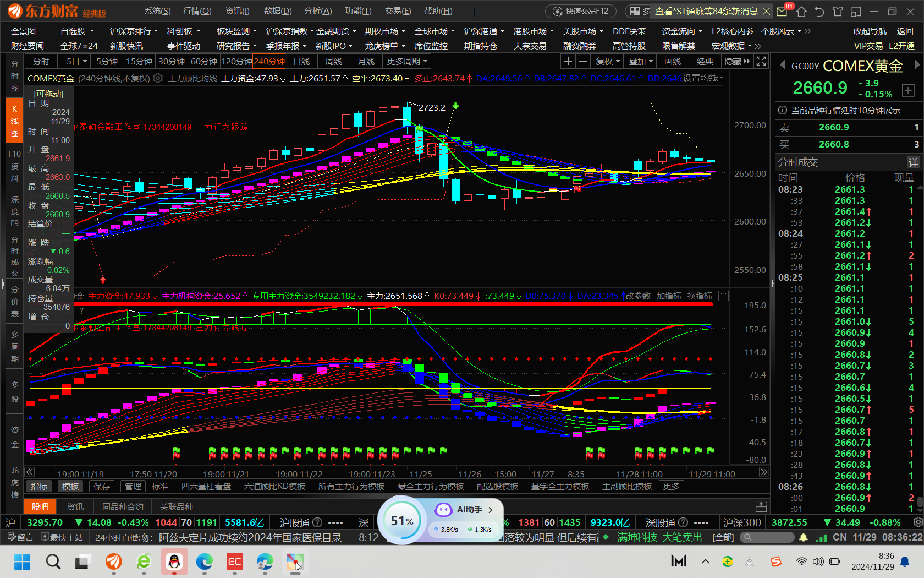Click the 51% memory accelerator ball

pos(402,520)
